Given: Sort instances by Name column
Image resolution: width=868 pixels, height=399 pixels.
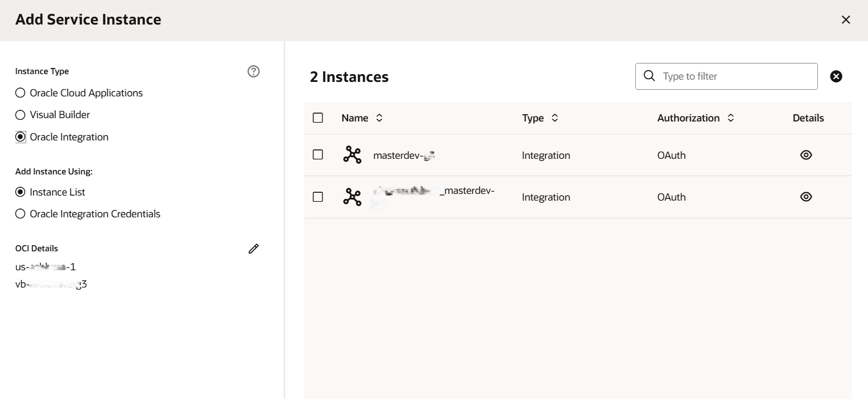Looking at the screenshot, I should (380, 118).
